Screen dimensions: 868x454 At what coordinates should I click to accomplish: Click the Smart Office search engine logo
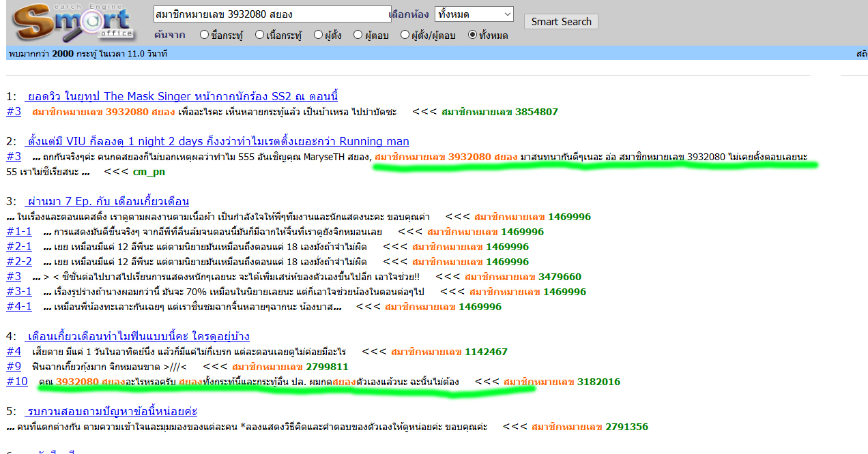74,23
